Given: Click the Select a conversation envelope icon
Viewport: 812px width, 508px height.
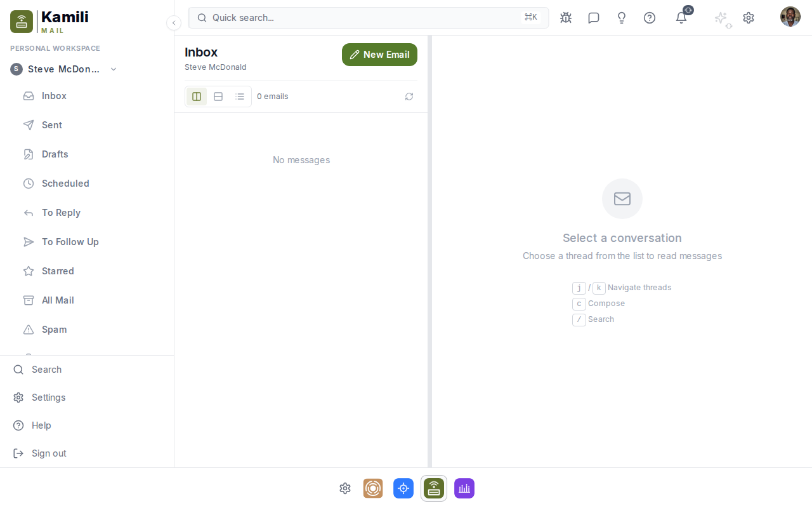Looking at the screenshot, I should click(x=622, y=199).
